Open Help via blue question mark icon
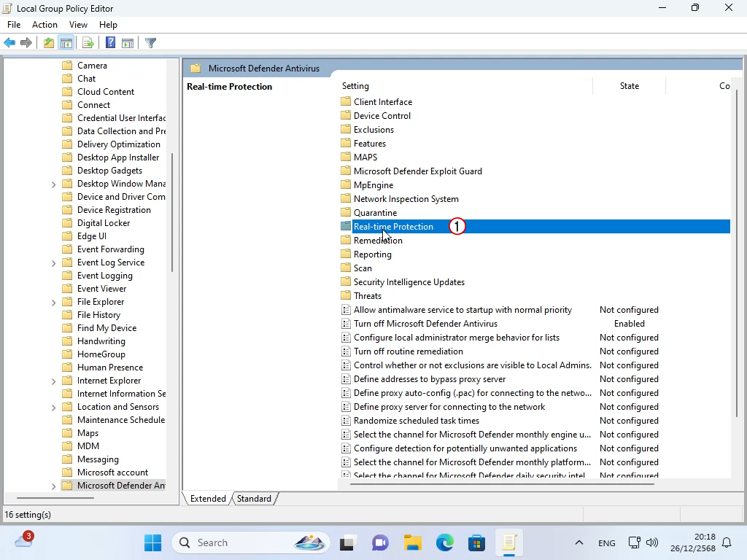Screen dimensions: 747x560 coord(110,43)
